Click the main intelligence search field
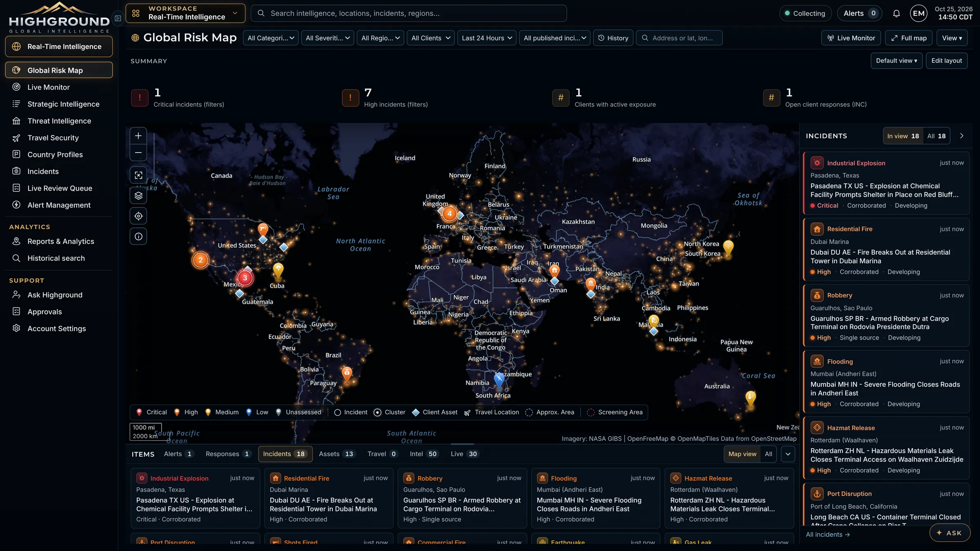980x551 pixels. coord(408,13)
